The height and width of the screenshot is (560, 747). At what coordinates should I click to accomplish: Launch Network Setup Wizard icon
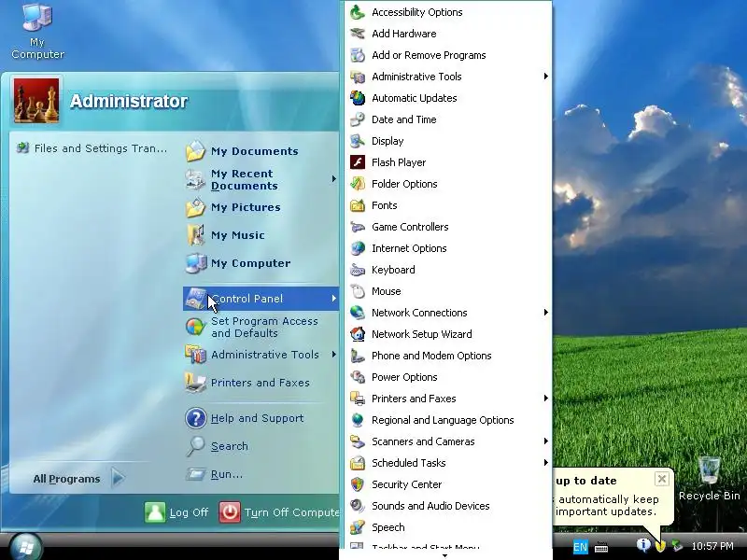[x=358, y=334]
